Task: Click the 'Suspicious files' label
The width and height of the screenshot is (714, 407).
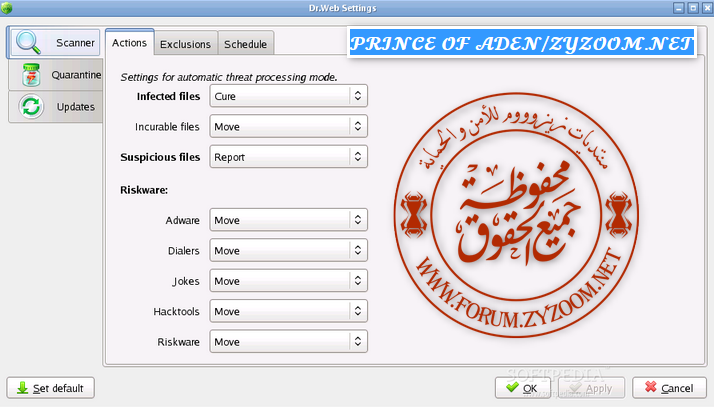Action: 160,157
